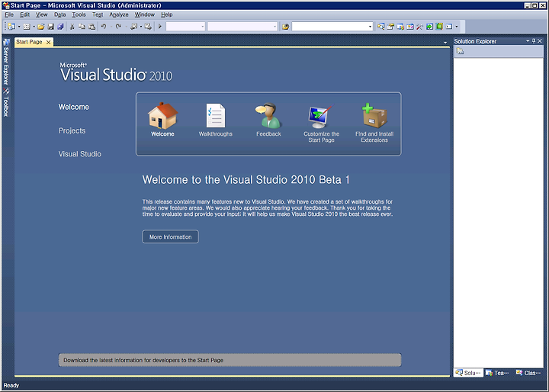This screenshot has width=549, height=392.
Task: Open the Window menu
Action: 145,14
